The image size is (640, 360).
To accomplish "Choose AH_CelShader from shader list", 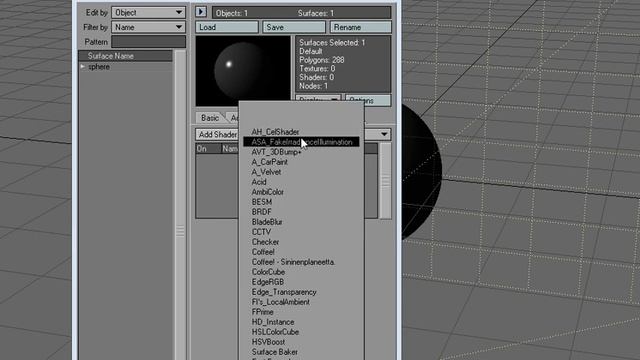I will 275,132.
